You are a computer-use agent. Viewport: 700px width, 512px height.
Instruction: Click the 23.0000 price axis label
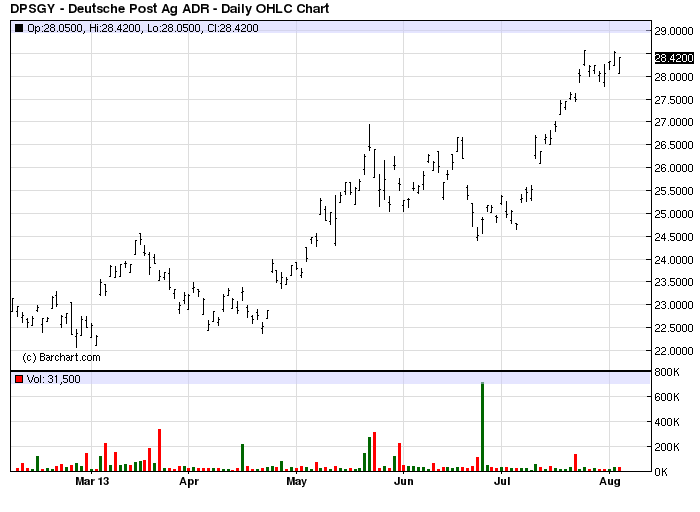674,305
